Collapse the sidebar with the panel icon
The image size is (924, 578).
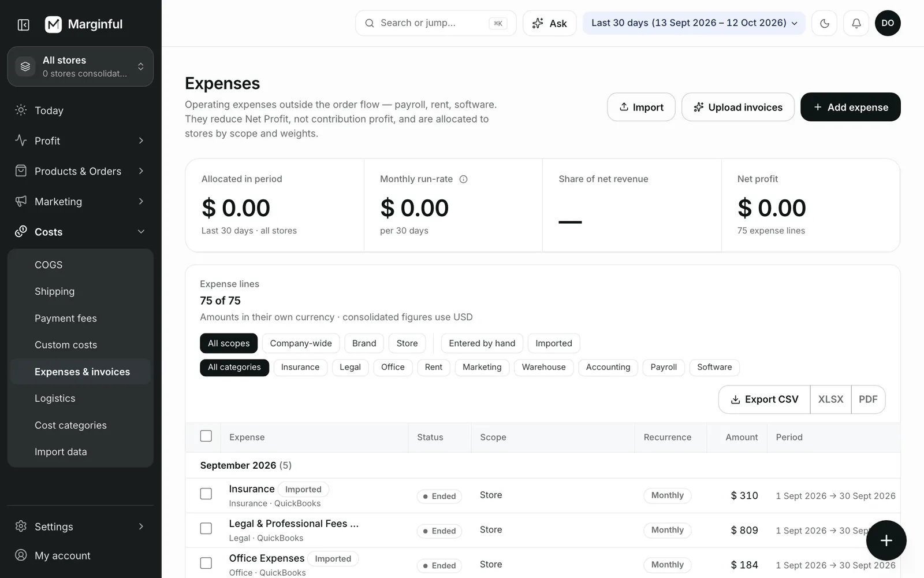tap(24, 24)
